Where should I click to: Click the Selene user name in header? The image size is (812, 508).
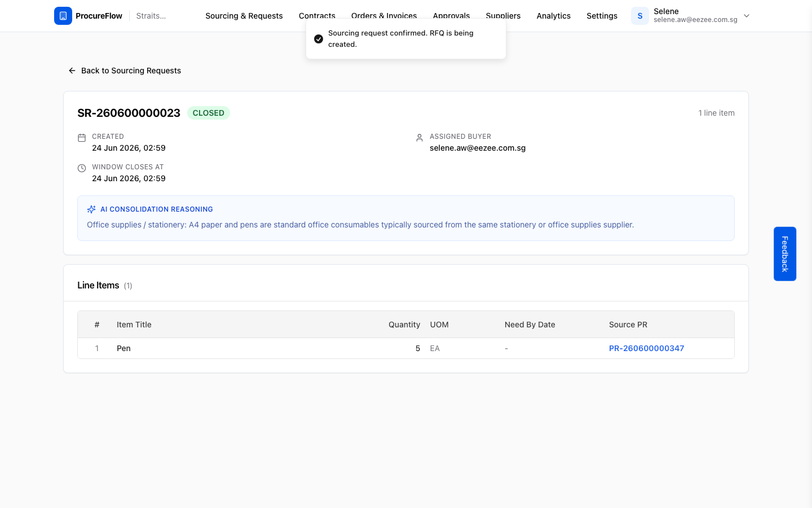(x=666, y=11)
